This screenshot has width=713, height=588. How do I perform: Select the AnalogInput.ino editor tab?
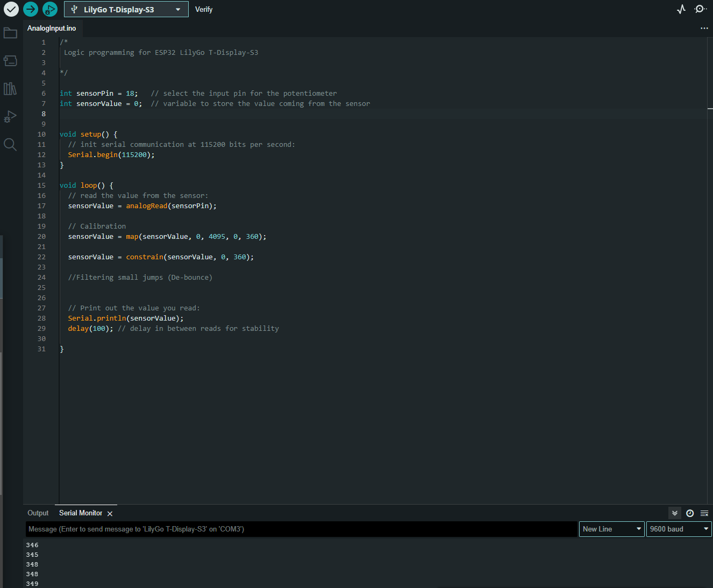coord(52,29)
